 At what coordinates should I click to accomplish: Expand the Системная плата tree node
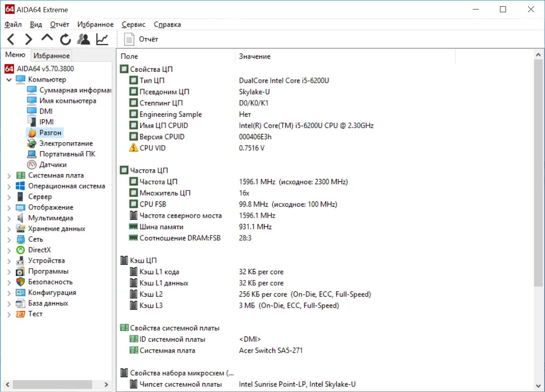click(9, 175)
